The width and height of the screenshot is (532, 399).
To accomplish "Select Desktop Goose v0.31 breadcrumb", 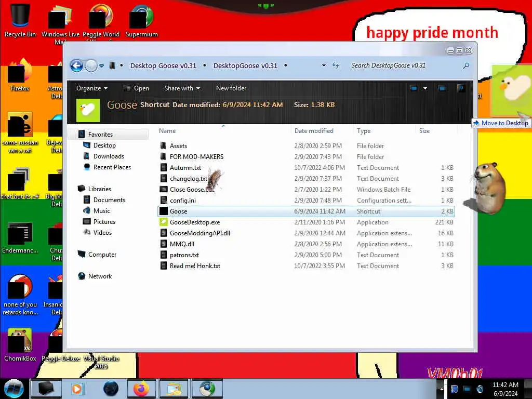I will [163, 65].
